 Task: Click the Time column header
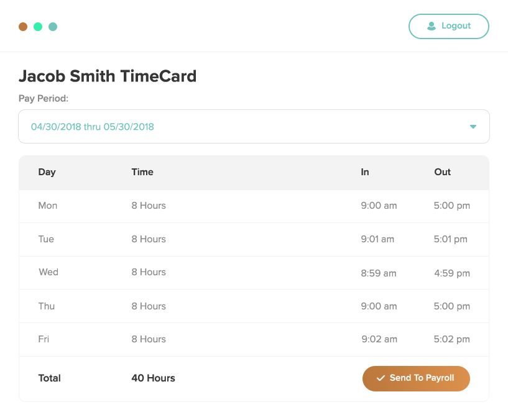pyautogui.click(x=142, y=172)
